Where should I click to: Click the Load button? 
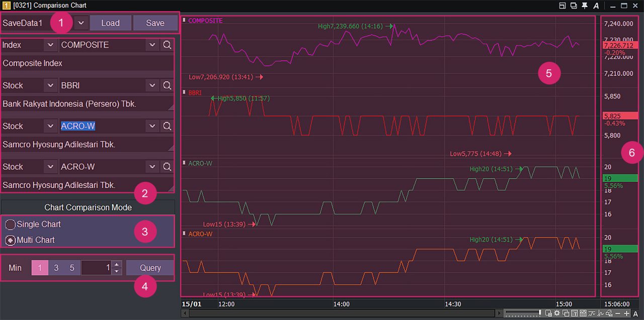[110, 23]
